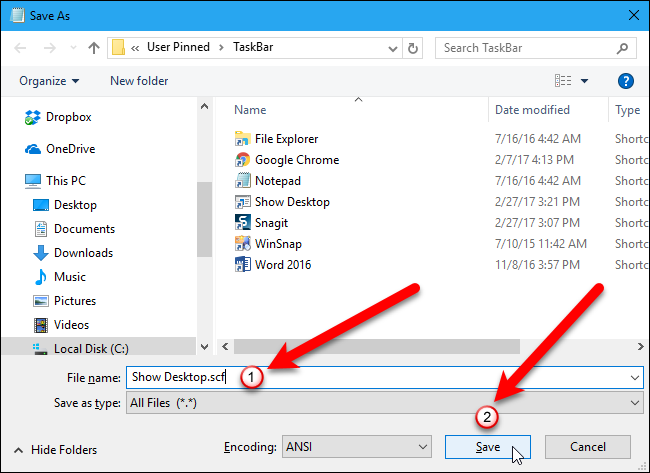650x473 pixels.
Task: Click the This PC monitor icon
Action: 33,181
